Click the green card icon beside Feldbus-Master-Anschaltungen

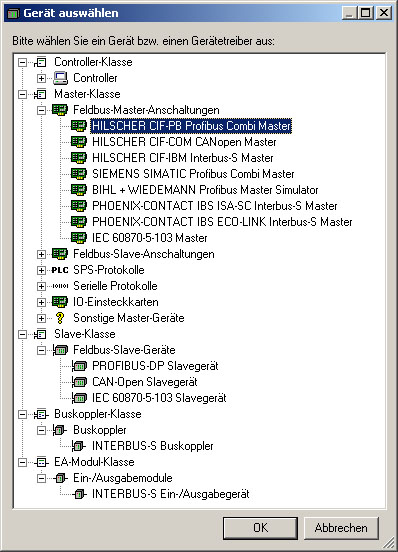[59, 110]
